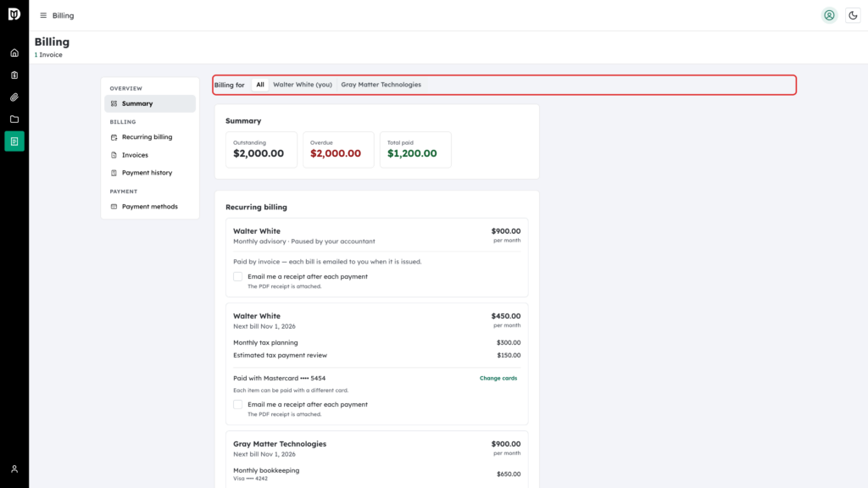The width and height of the screenshot is (868, 488).
Task: Click the 'Visa •••• 4242' card text
Action: click(250, 479)
